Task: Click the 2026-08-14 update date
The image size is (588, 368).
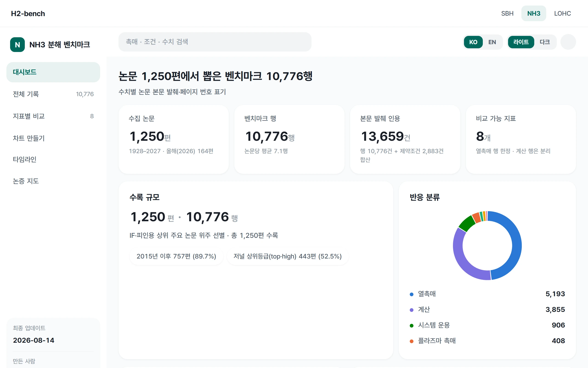Action: click(34, 340)
